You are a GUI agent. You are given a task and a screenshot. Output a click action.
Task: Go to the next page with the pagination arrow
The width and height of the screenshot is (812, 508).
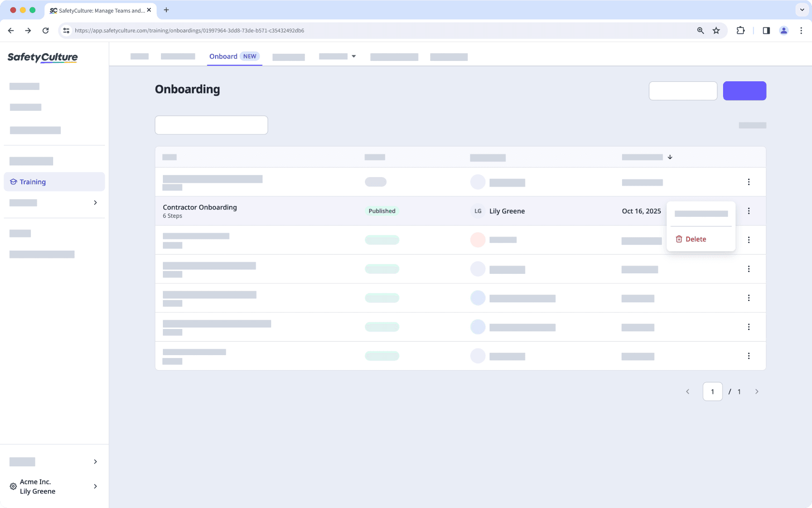[757, 391]
